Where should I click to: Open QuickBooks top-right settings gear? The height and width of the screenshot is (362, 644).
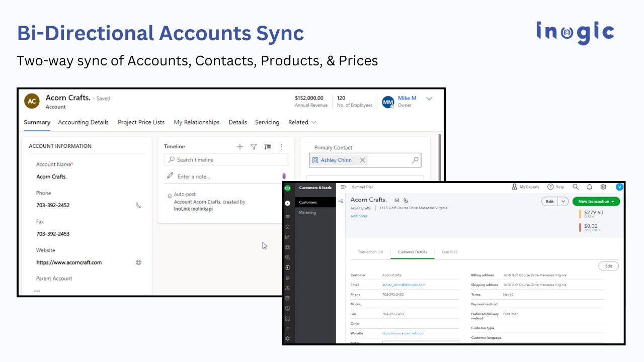coord(603,187)
